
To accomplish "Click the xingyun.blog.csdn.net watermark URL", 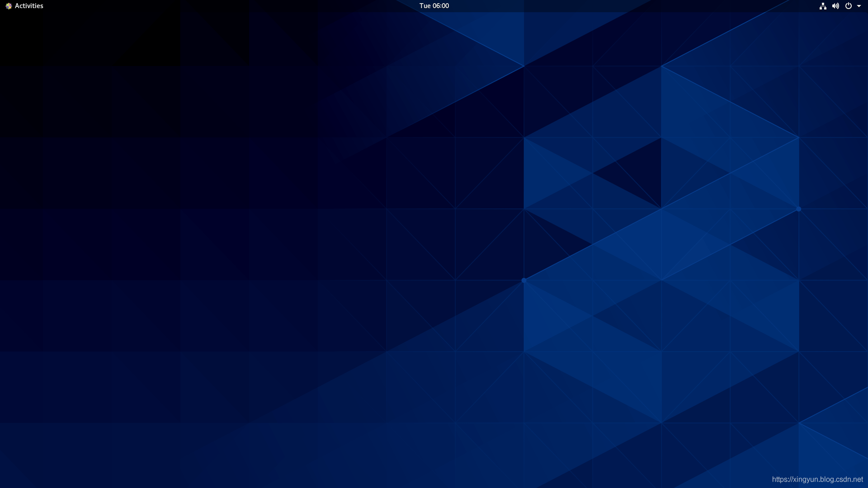I will (x=817, y=479).
